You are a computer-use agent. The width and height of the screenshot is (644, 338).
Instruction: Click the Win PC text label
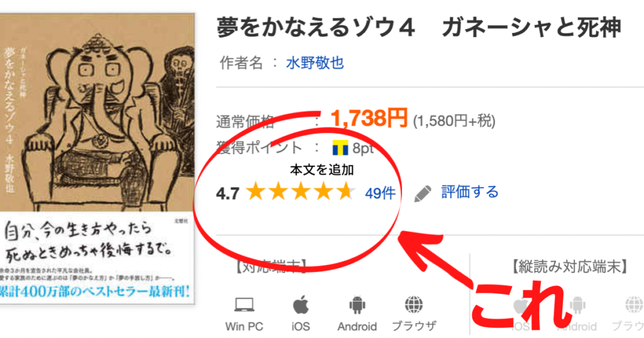tap(244, 327)
